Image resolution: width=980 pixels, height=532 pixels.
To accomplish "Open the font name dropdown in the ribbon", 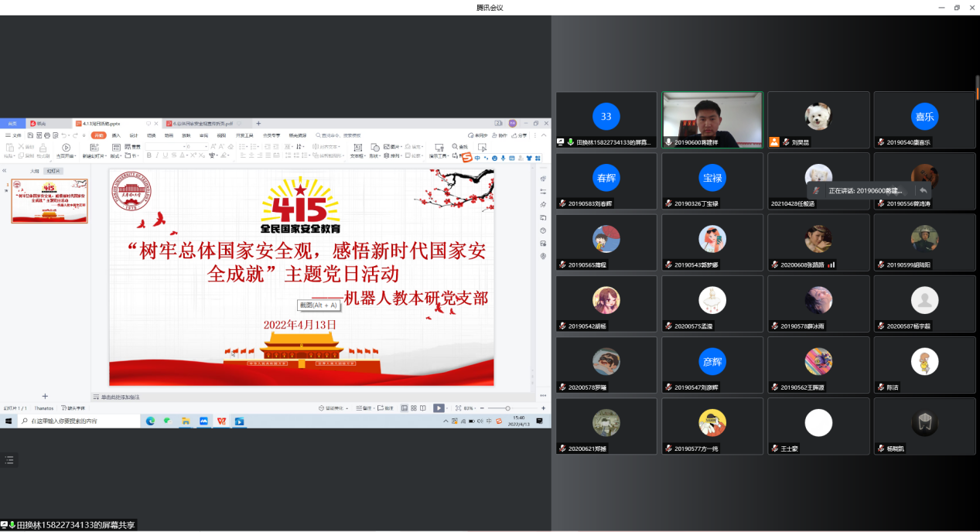I will coord(165,146).
